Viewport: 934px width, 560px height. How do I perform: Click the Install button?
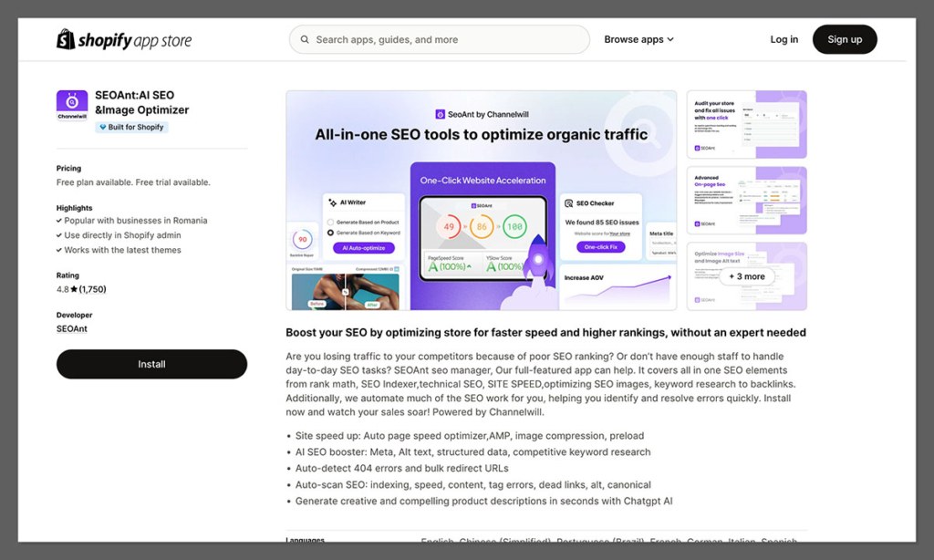point(151,364)
